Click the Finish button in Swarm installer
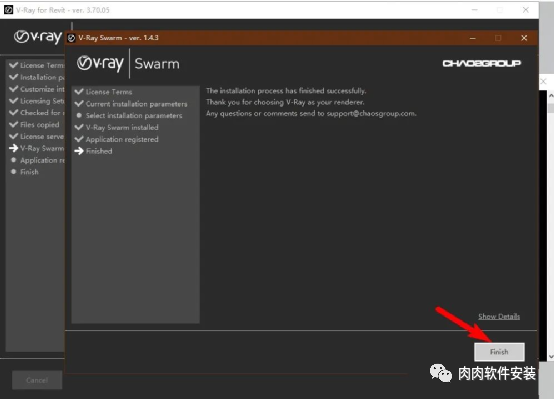The width and height of the screenshot is (554, 399). (499, 352)
